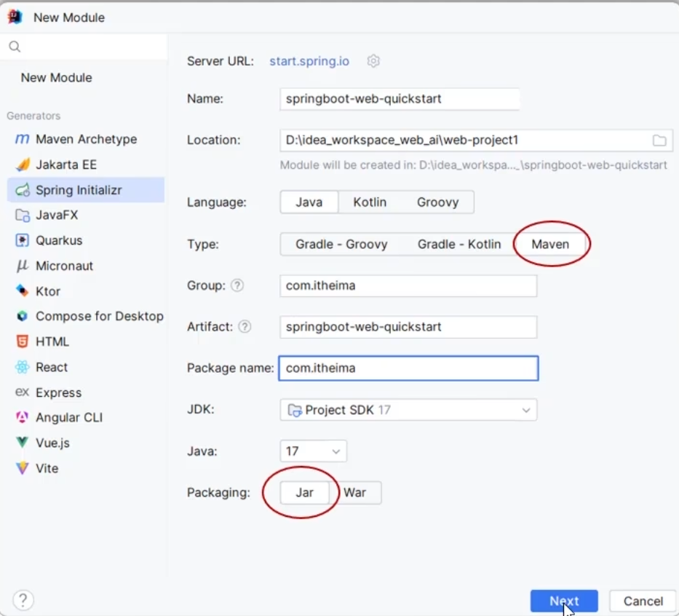Select Ktor generator
The image size is (679, 616).
tap(86, 291)
